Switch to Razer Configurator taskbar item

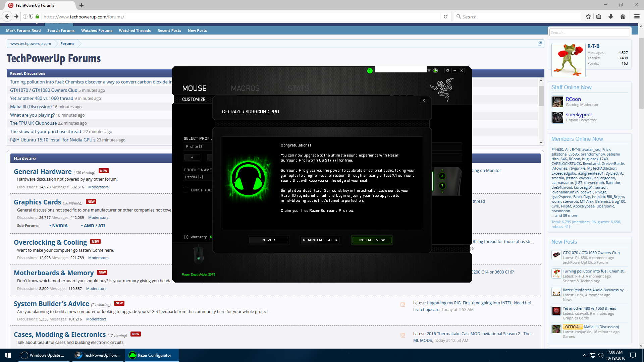click(152, 355)
